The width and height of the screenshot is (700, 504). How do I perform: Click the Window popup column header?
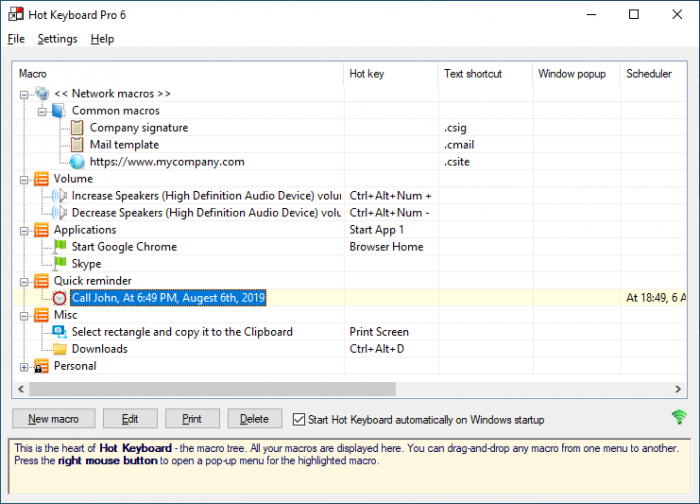(x=577, y=74)
